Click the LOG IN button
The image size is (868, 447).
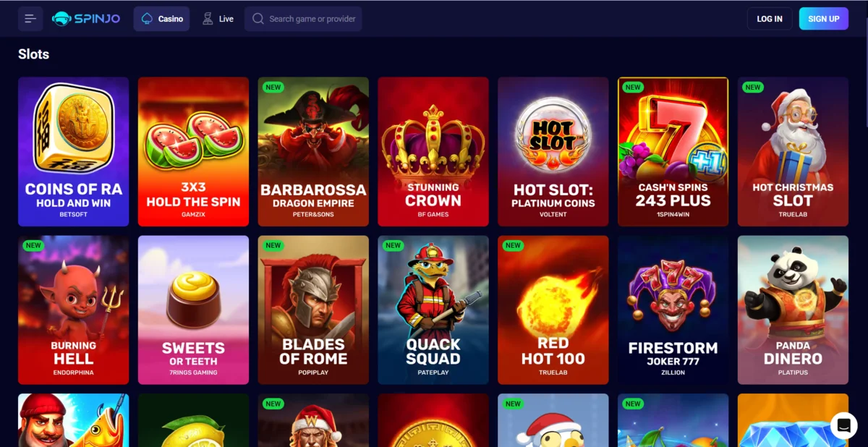coord(770,19)
